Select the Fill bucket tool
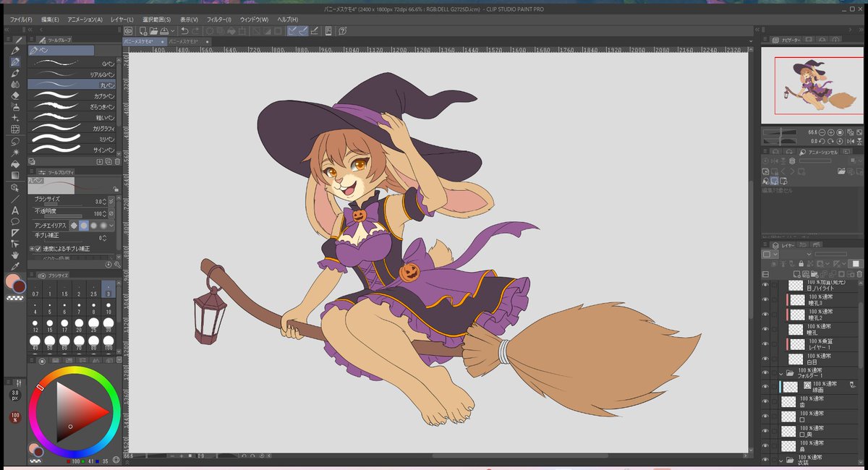The image size is (868, 470). click(x=15, y=164)
